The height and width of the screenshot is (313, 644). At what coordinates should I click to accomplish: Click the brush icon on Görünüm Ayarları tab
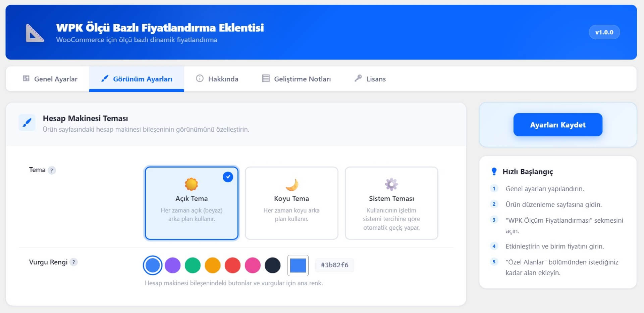pos(105,79)
